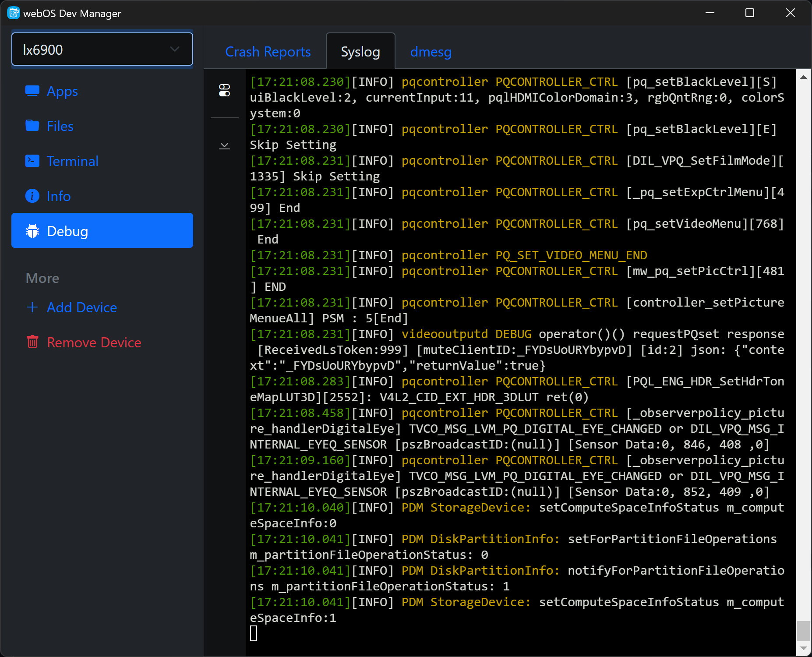The image size is (812, 657).
Task: Click the Files folder icon
Action: point(32,126)
